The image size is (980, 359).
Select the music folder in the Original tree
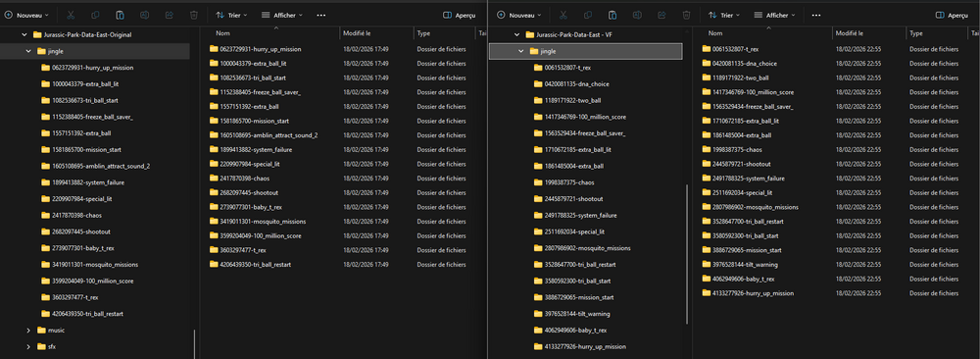51,331
